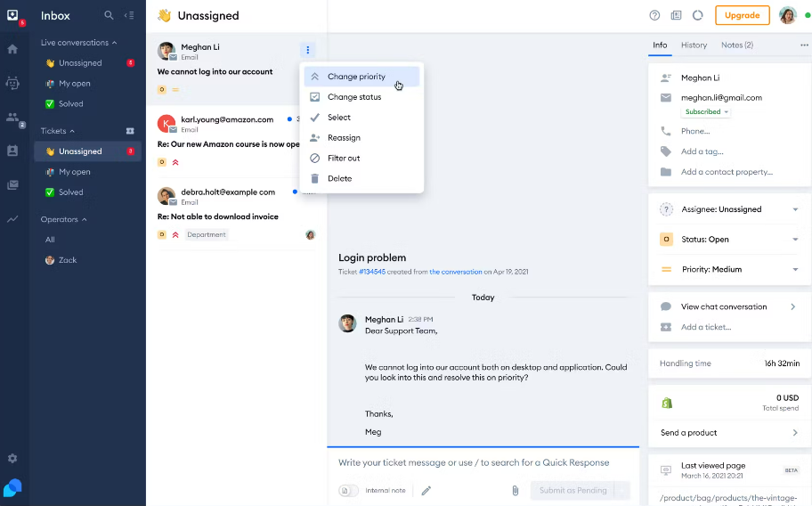Open Solved under Tickets
The height and width of the screenshot is (506, 812).
87,192
